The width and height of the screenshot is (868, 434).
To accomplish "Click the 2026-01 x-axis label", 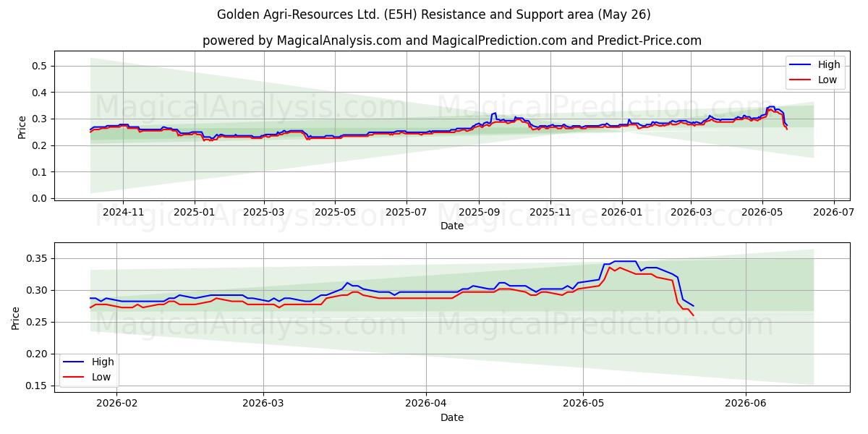I will 621,212.
